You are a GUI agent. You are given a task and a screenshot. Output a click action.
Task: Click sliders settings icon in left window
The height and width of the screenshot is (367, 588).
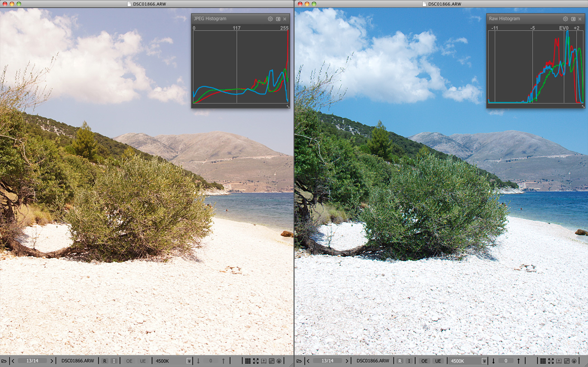pos(271,361)
